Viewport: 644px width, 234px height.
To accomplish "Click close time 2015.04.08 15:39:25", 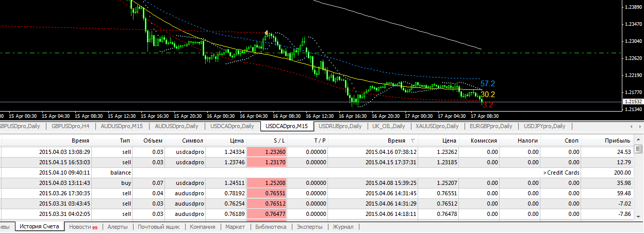I will (391, 183).
